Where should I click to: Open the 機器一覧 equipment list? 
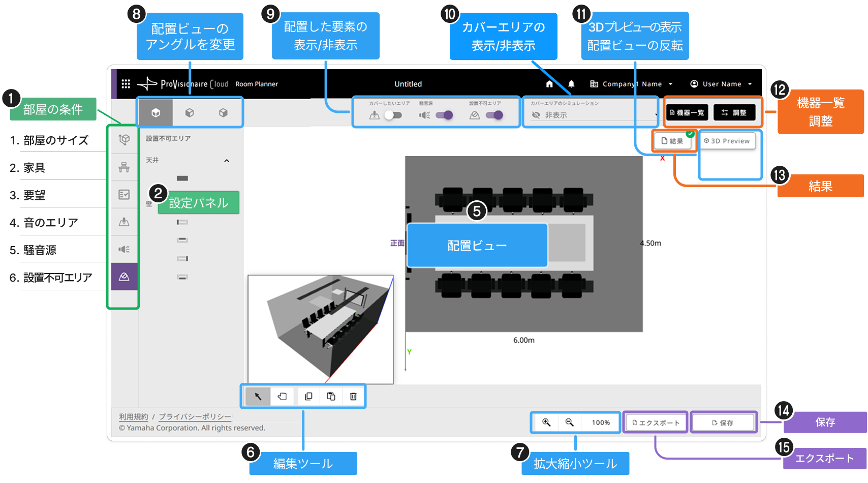click(687, 113)
